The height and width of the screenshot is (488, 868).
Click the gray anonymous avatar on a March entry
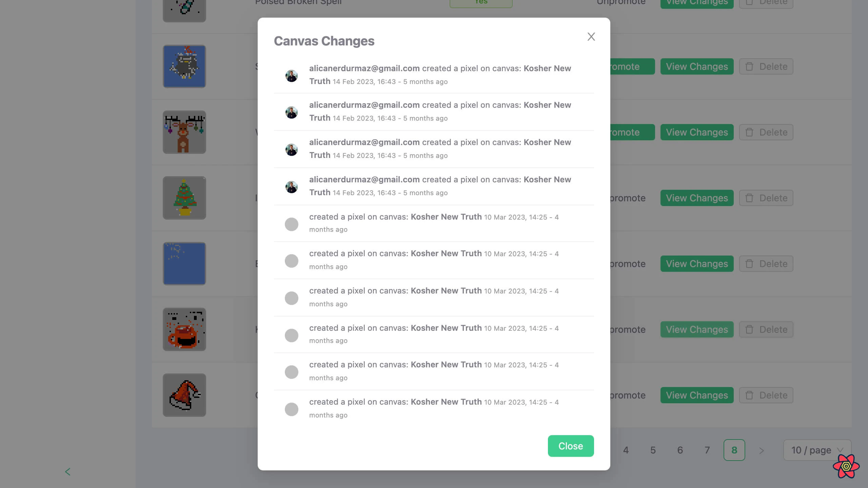click(291, 224)
